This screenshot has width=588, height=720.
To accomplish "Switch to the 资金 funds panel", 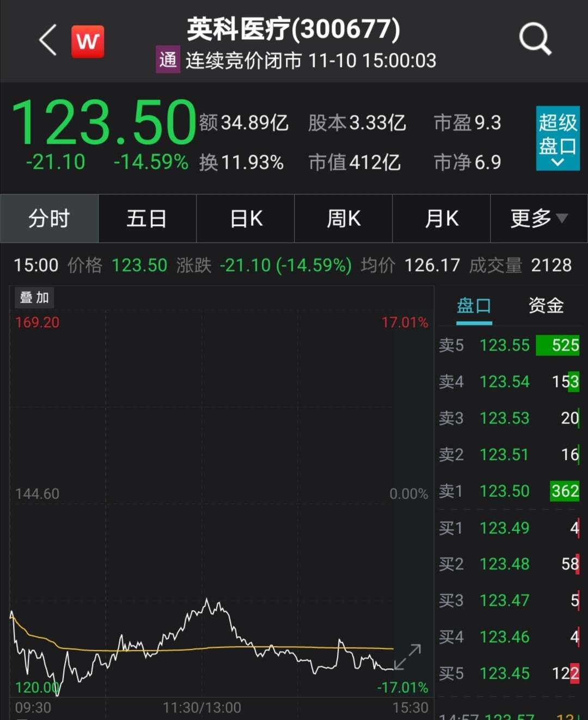I will 545,306.
